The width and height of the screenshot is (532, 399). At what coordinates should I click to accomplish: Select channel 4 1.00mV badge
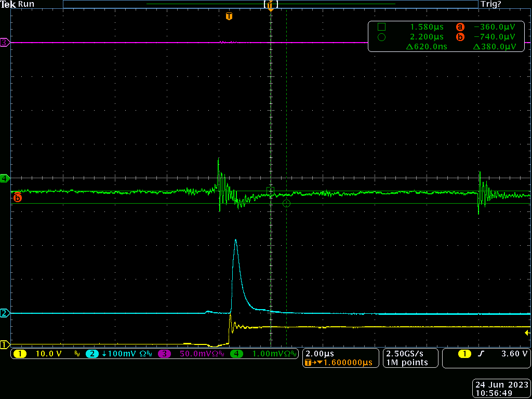[x=264, y=354]
